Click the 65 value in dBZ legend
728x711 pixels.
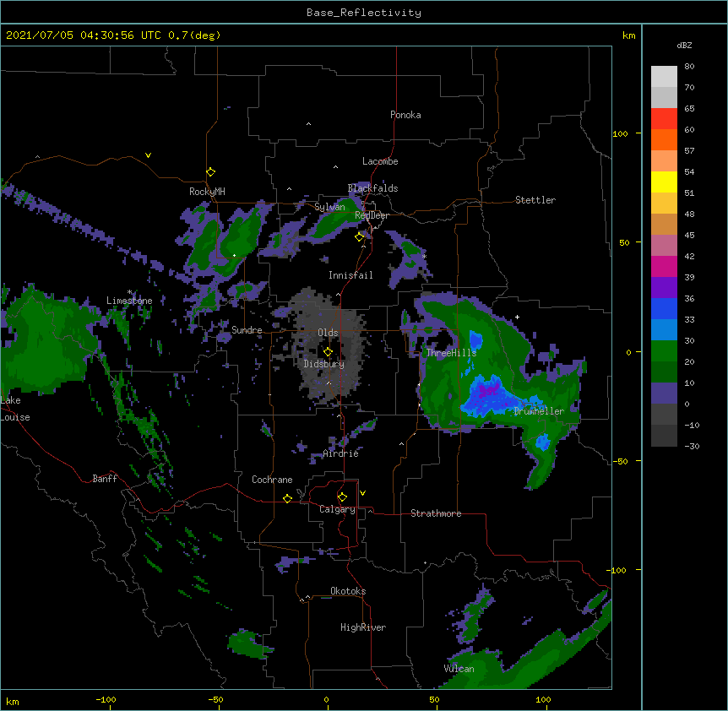coord(689,109)
